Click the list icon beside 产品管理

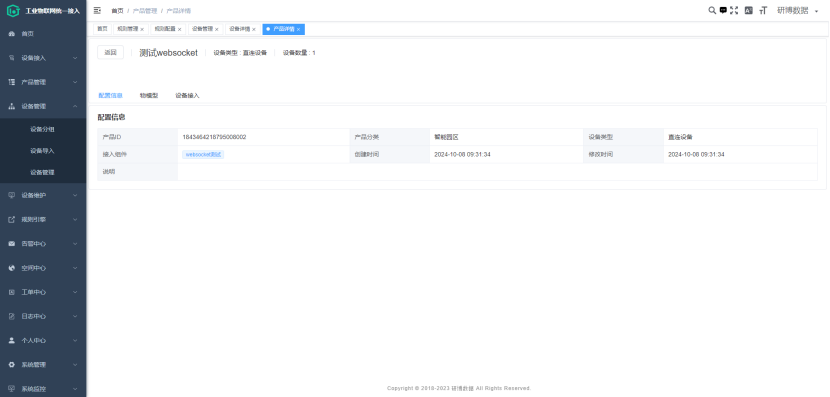[12, 82]
